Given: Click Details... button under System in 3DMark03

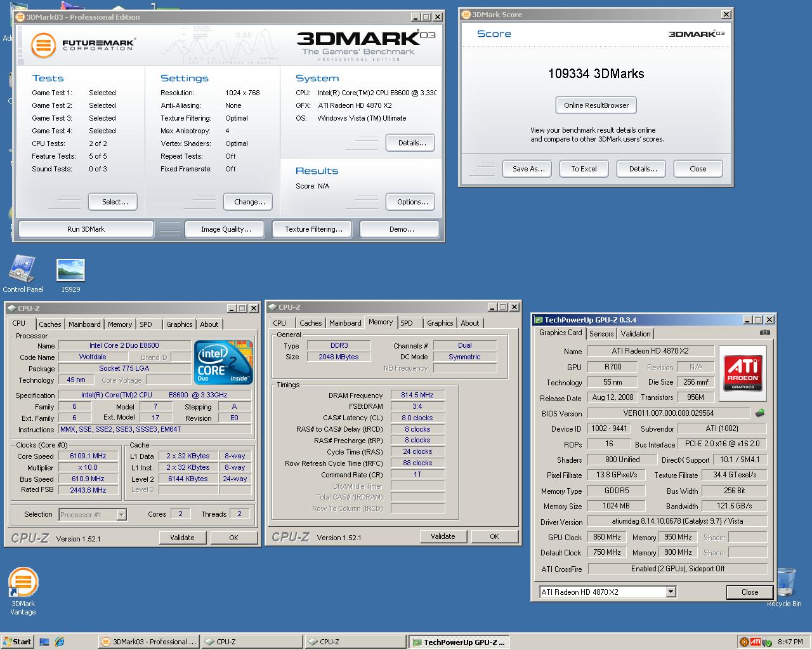Looking at the screenshot, I should point(410,143).
